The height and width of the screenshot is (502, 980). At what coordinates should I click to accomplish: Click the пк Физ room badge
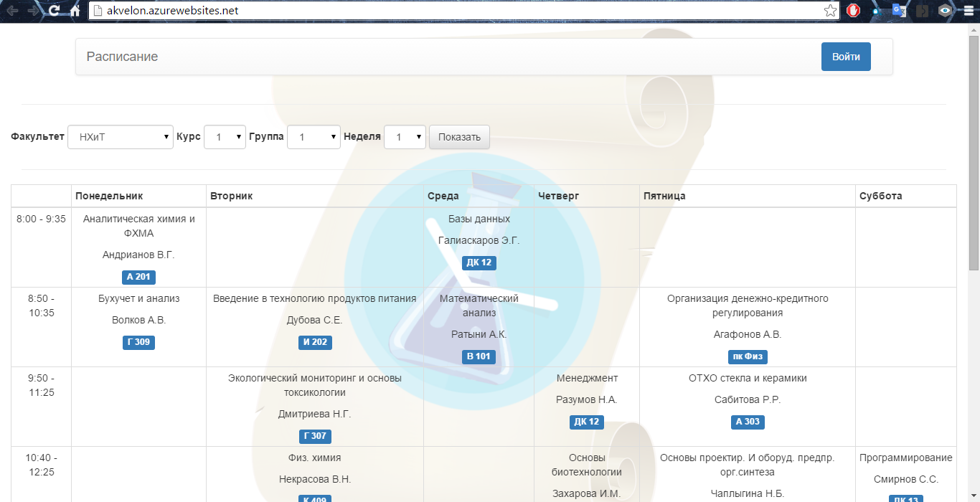pyautogui.click(x=748, y=356)
